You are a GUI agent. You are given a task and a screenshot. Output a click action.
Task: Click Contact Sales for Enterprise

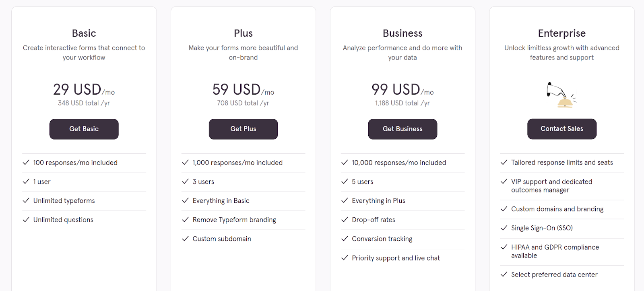561,129
